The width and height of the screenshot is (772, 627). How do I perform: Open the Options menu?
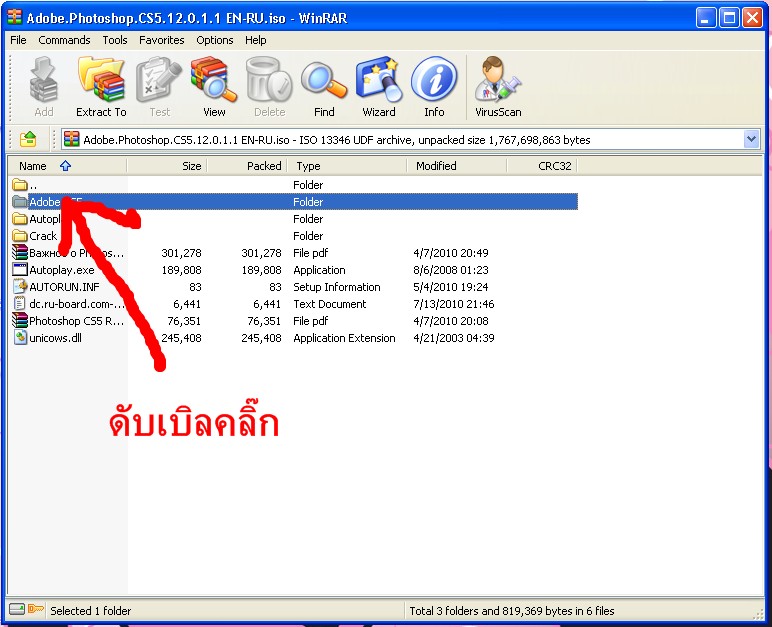pos(215,40)
